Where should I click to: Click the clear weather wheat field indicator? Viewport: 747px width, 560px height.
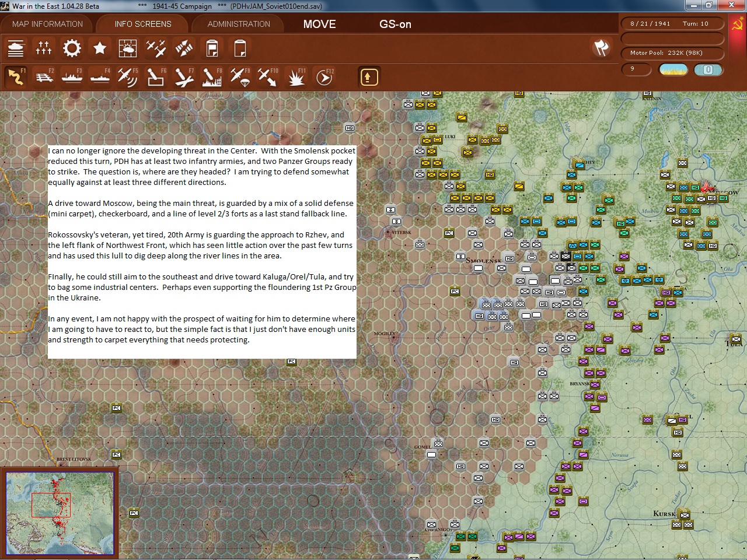(x=673, y=69)
